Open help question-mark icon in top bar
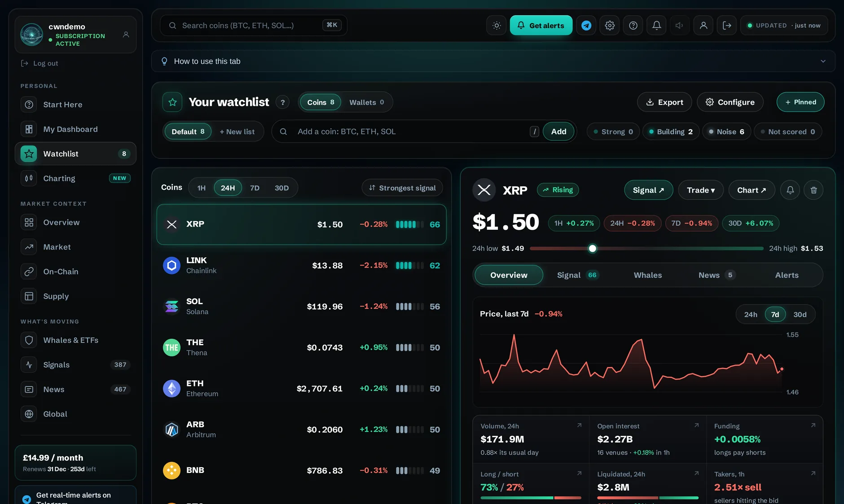844x504 pixels. (x=633, y=26)
